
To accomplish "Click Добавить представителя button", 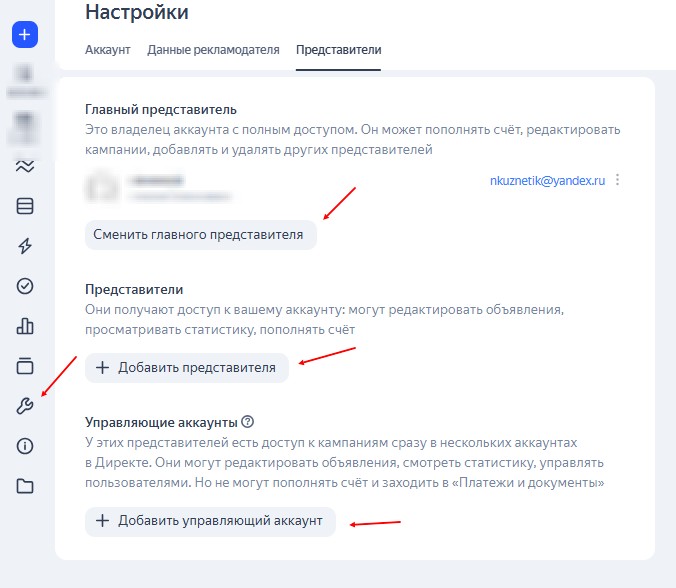I will (x=187, y=368).
